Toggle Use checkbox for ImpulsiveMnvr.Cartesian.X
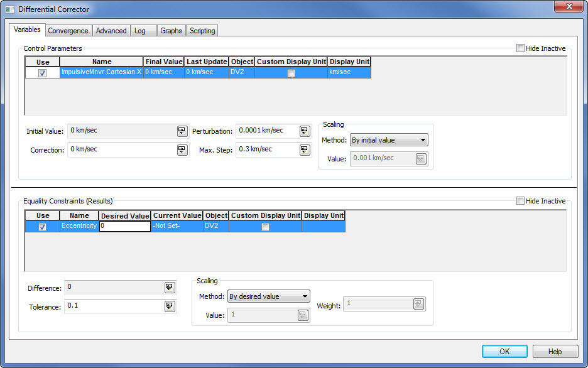This screenshot has width=588, height=368. [43, 73]
